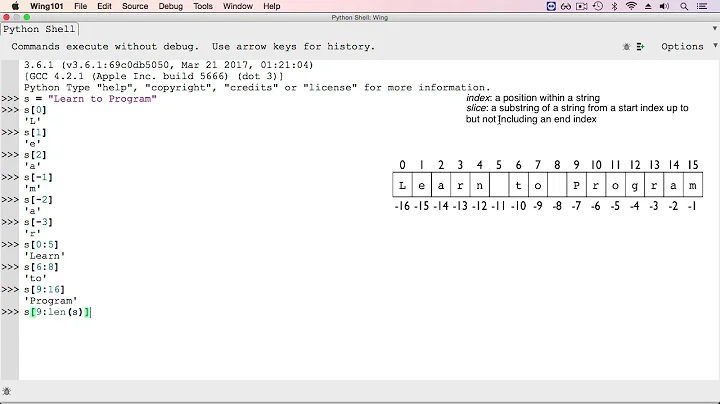Click the version line starting 3.6.1
Screen dimensions: 720x404
(x=169, y=65)
